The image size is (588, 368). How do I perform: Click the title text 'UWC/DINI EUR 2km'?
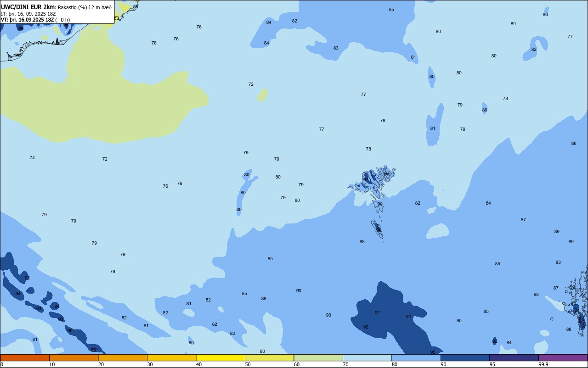(28, 6)
